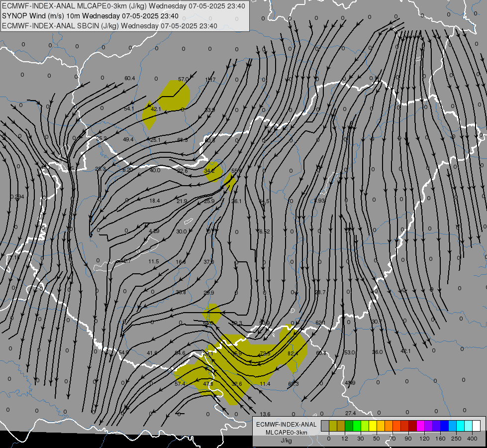Click the map value 62.1

coord(320,323)
